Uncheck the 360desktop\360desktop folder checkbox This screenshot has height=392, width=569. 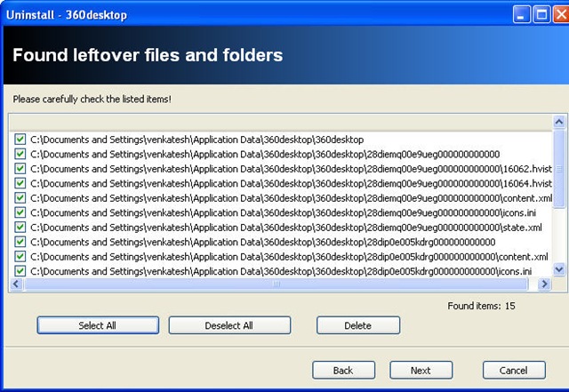pos(20,140)
